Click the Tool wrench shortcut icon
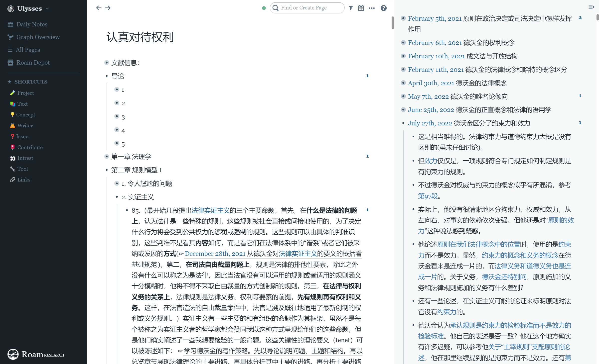 [12, 169]
